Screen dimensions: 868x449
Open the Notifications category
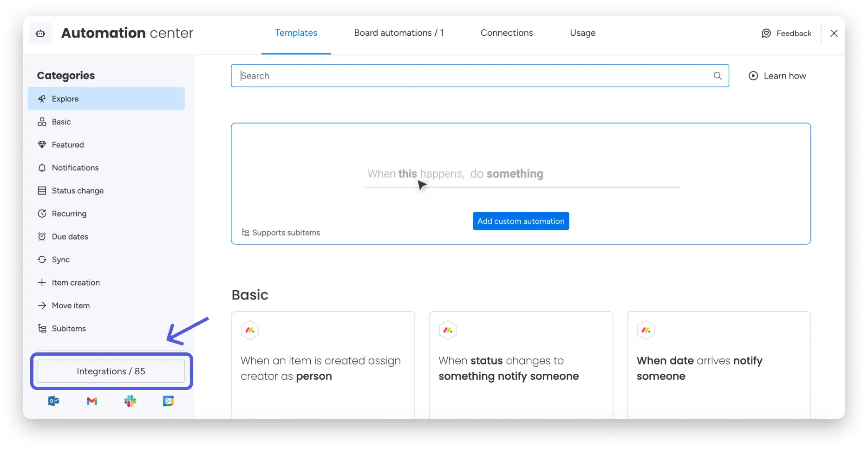pyautogui.click(x=106, y=168)
